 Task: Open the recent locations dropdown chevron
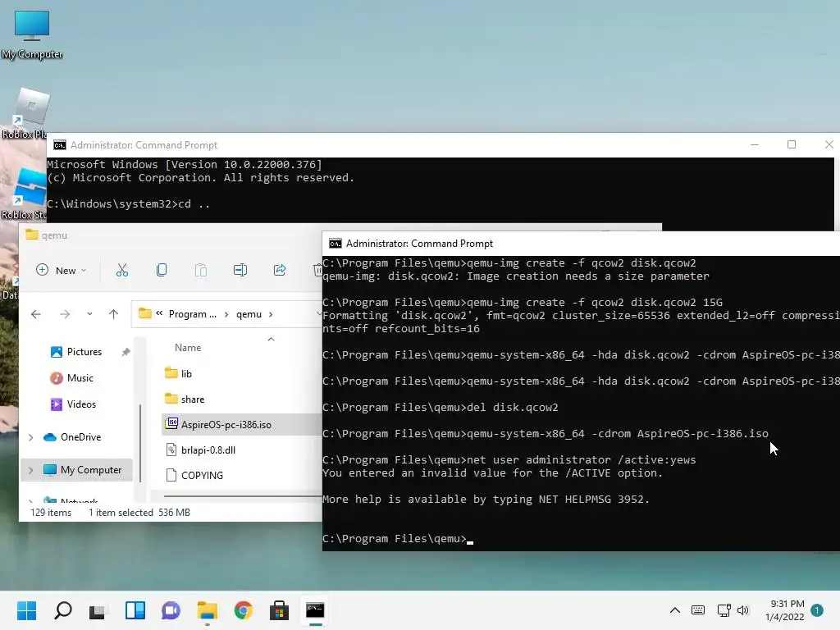[89, 314]
